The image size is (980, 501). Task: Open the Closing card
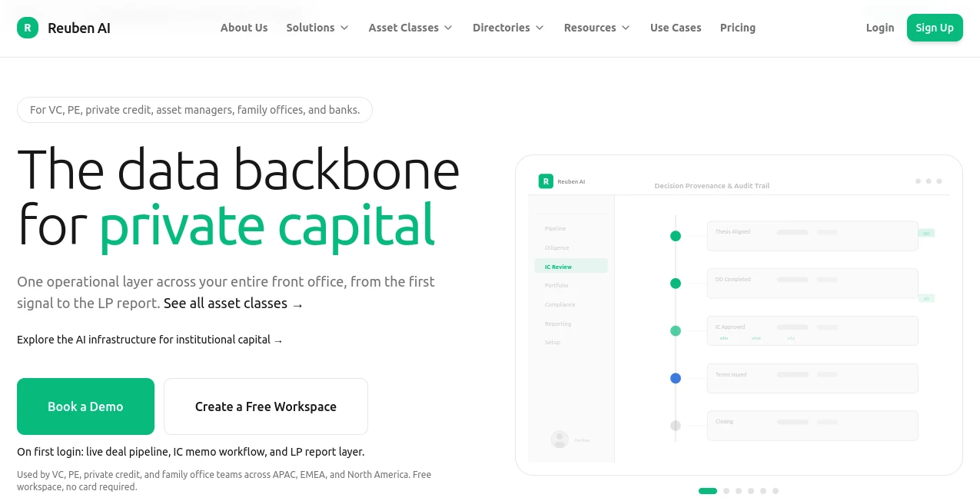(x=812, y=426)
